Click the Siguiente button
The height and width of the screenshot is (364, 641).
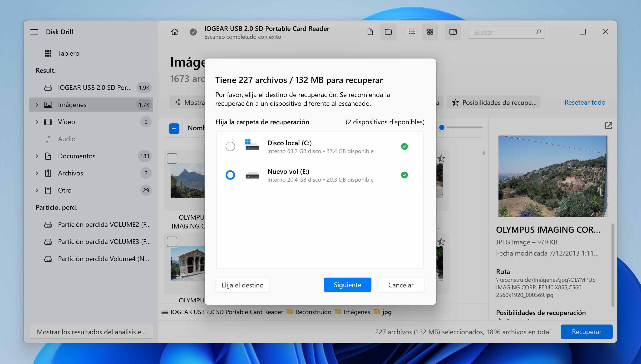click(x=348, y=285)
